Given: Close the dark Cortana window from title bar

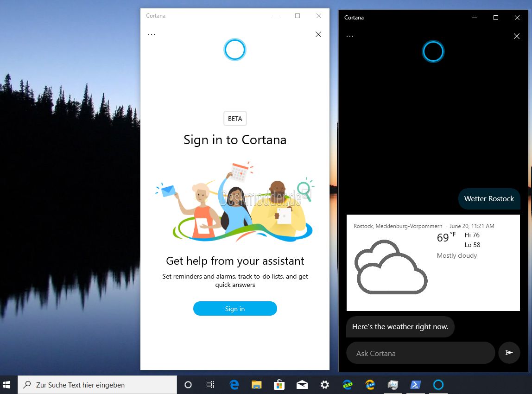Looking at the screenshot, I should pos(517,18).
